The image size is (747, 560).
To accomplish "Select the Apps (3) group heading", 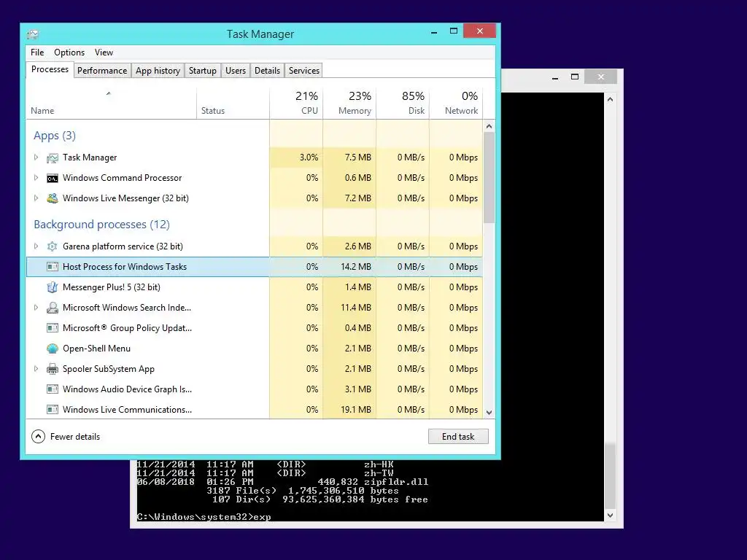I will point(54,136).
